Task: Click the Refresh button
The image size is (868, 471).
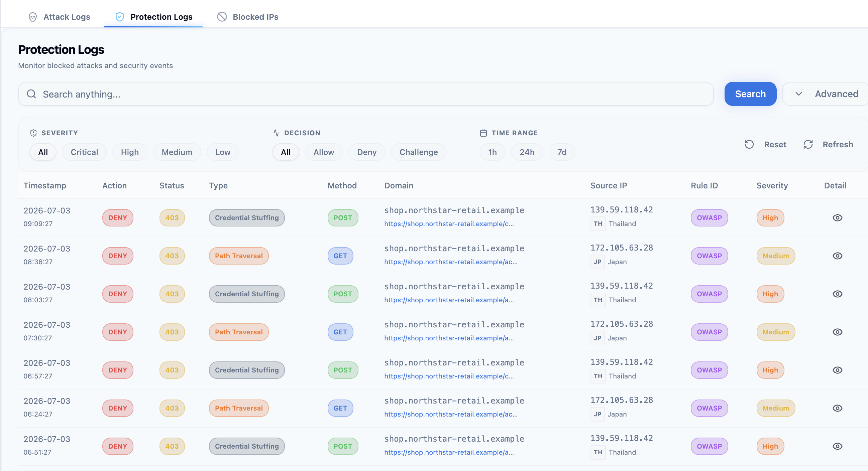Action: [x=828, y=144]
